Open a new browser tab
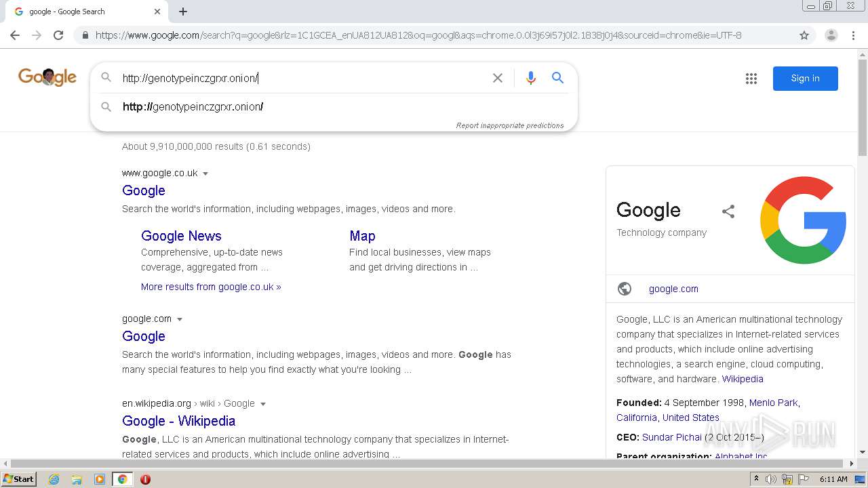The image size is (868, 488). (x=183, y=12)
